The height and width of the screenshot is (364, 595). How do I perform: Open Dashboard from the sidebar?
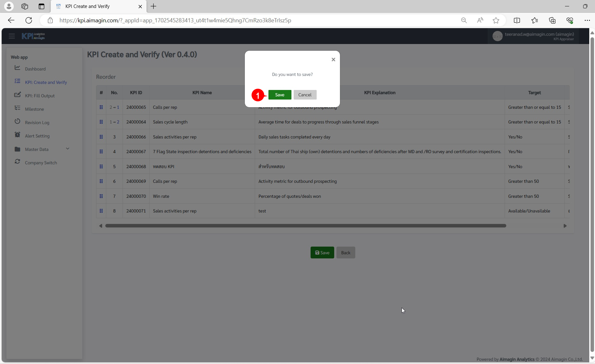click(x=35, y=69)
